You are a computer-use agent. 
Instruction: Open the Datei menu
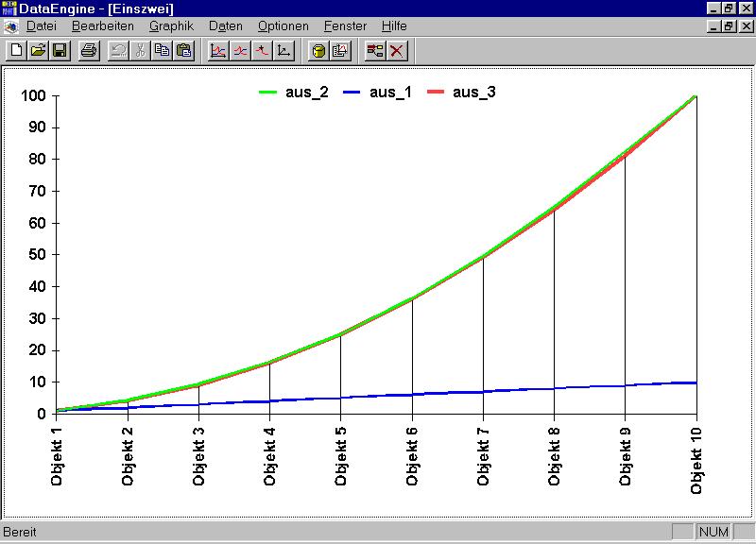tap(42, 26)
